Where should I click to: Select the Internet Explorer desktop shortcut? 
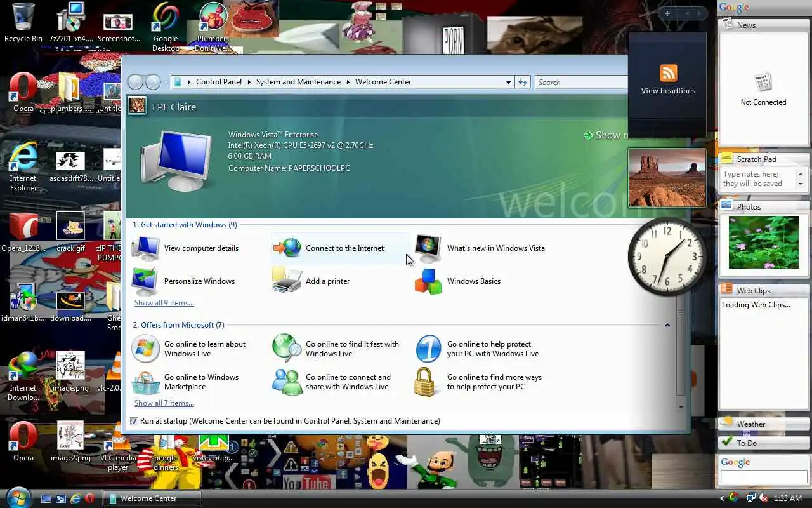coord(23,166)
